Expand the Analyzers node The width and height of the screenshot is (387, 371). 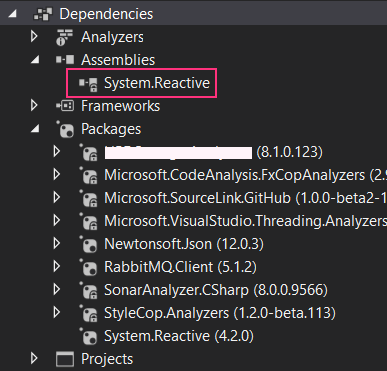pos(34,36)
